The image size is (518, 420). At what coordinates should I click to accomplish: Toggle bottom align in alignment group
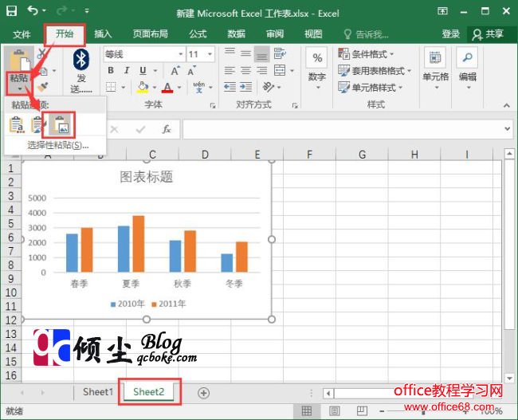261,54
